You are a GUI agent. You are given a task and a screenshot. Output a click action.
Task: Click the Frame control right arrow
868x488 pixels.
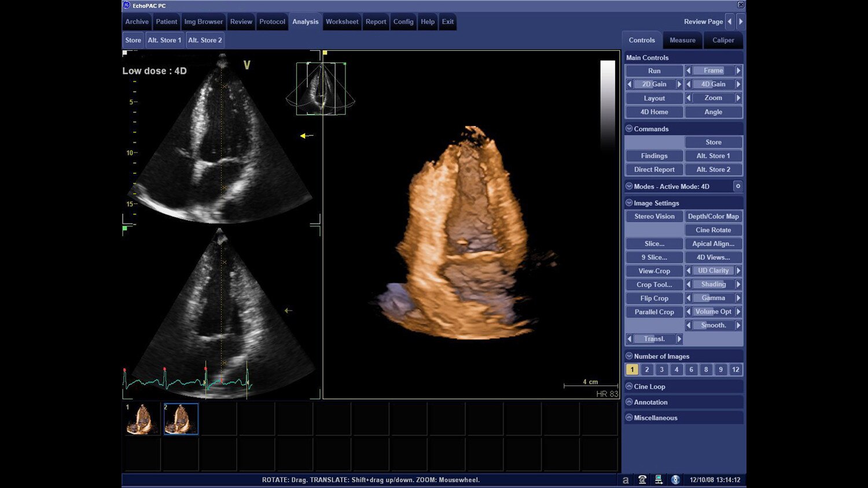click(739, 70)
